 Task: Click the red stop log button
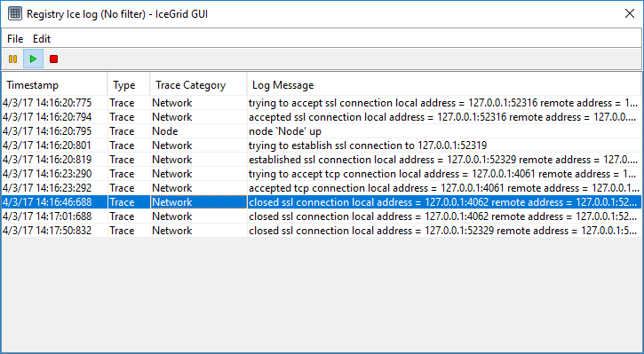point(53,59)
